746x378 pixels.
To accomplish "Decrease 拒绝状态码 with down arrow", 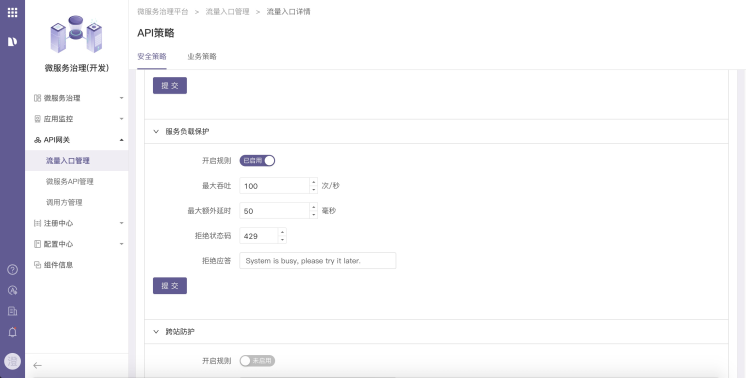I will tap(282, 240).
